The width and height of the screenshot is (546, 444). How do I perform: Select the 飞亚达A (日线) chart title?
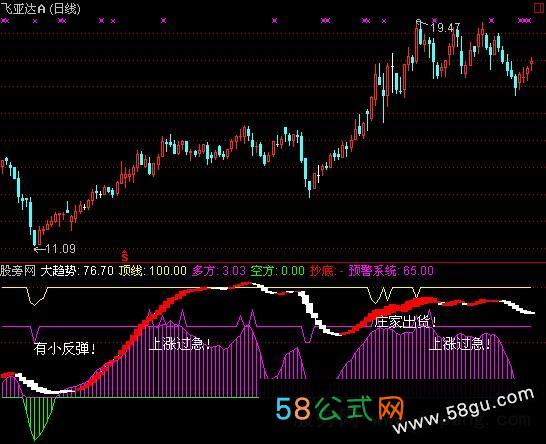click(40, 8)
